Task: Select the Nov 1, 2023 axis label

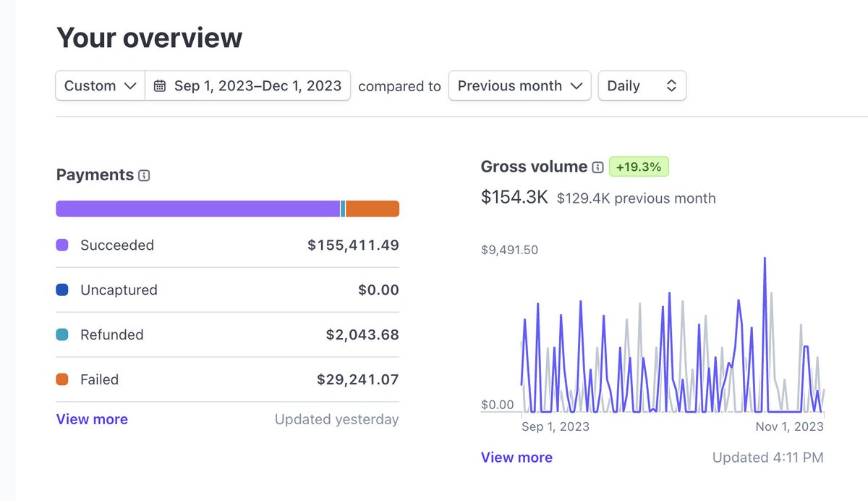Action: pyautogui.click(x=788, y=426)
